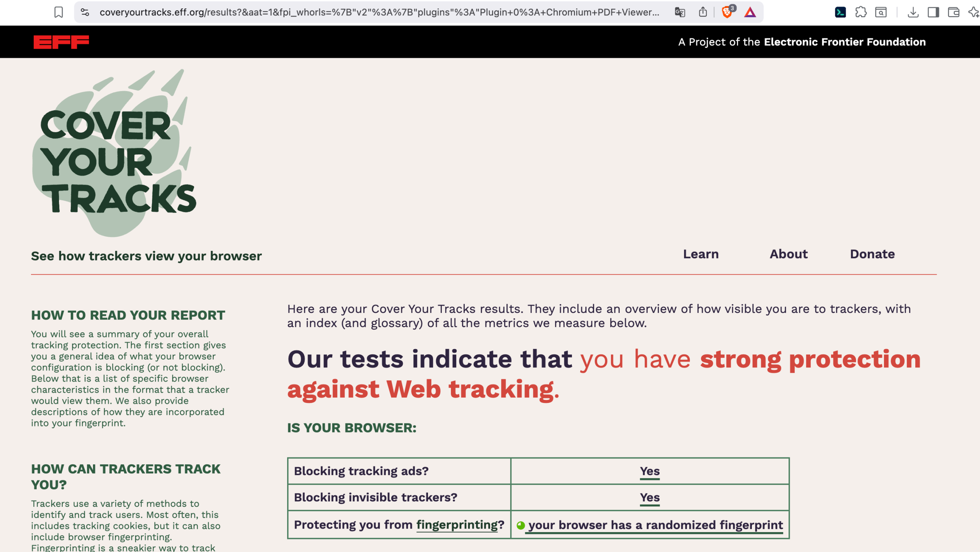Click the bookmark icon beside address bar

coord(59,12)
